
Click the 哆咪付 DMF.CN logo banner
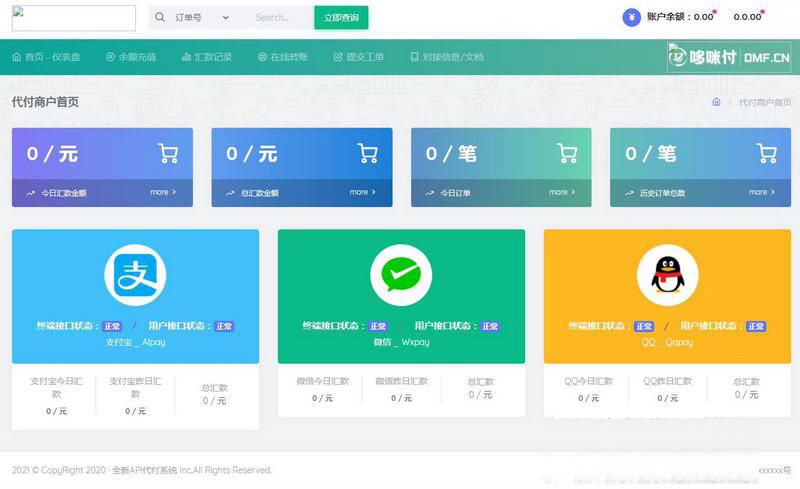tap(729, 57)
